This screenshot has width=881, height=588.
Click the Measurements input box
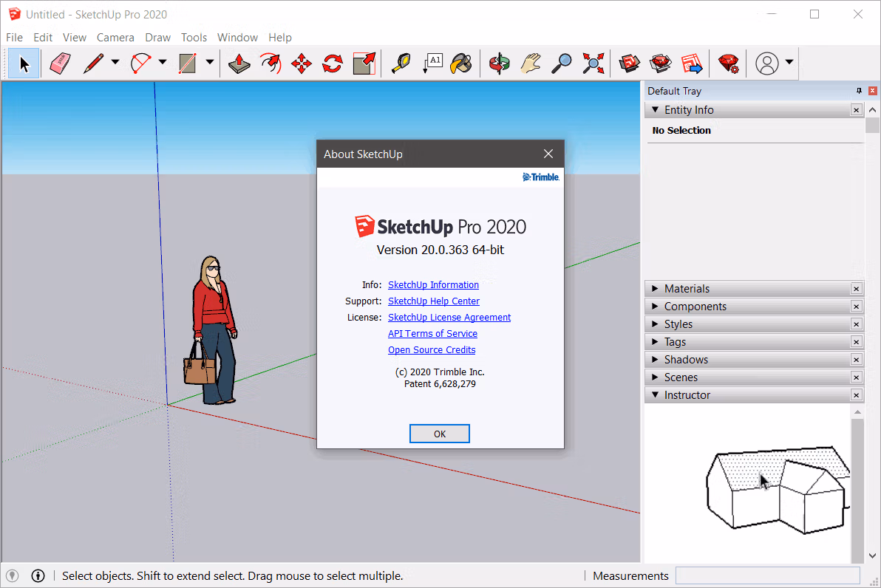click(767, 575)
